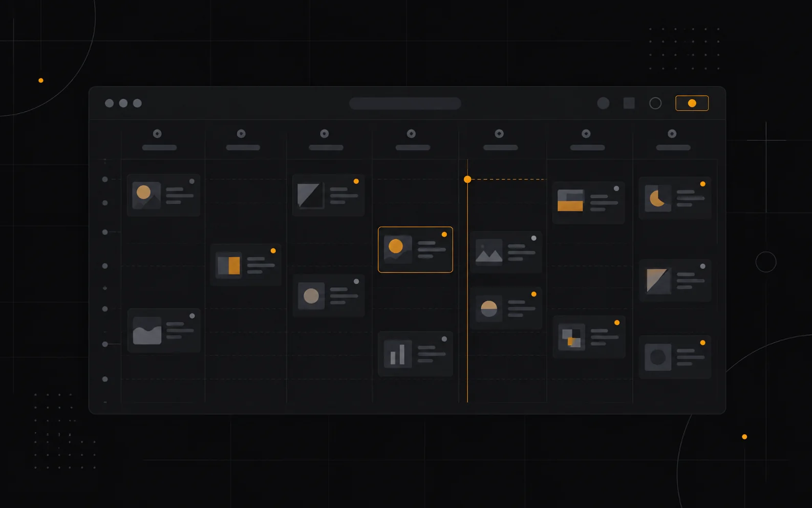This screenshot has height=508, width=812.
Task: Click the orange current-time marker dot
Action: [x=467, y=179]
